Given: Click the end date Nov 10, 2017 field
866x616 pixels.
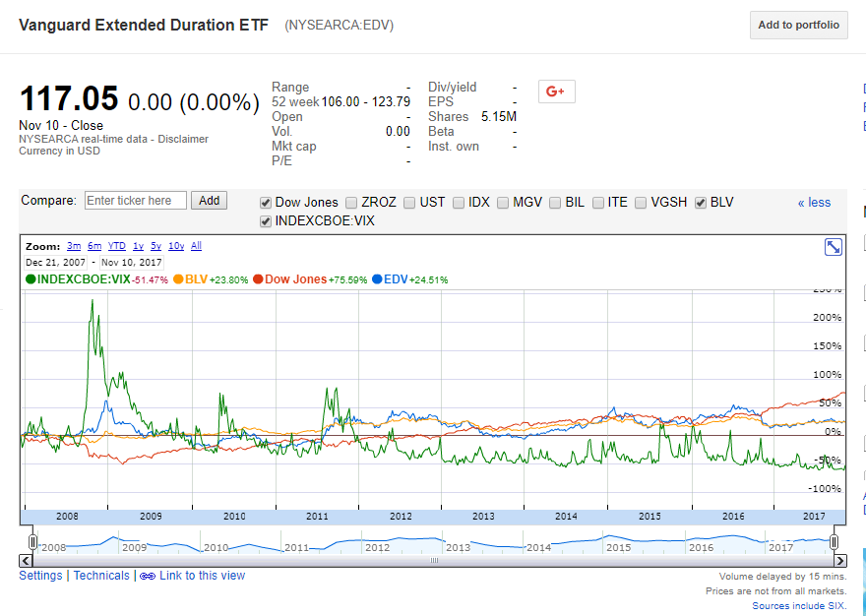Looking at the screenshot, I should point(131,263).
